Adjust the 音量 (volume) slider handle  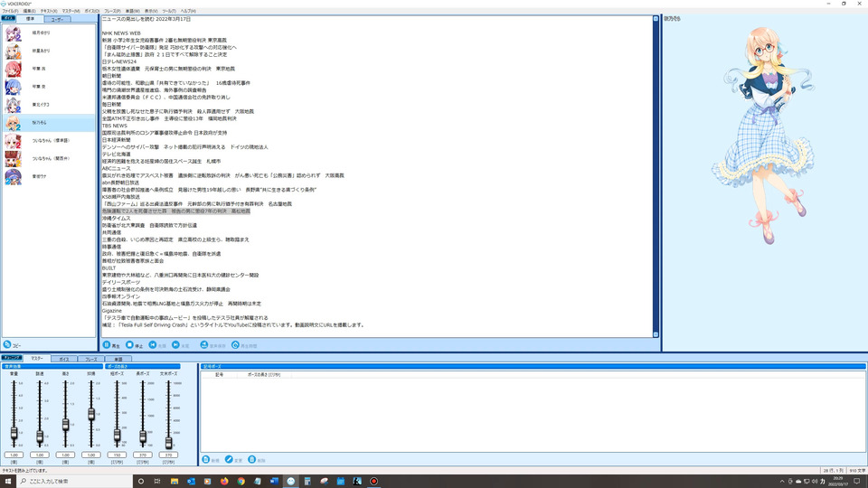(x=14, y=433)
